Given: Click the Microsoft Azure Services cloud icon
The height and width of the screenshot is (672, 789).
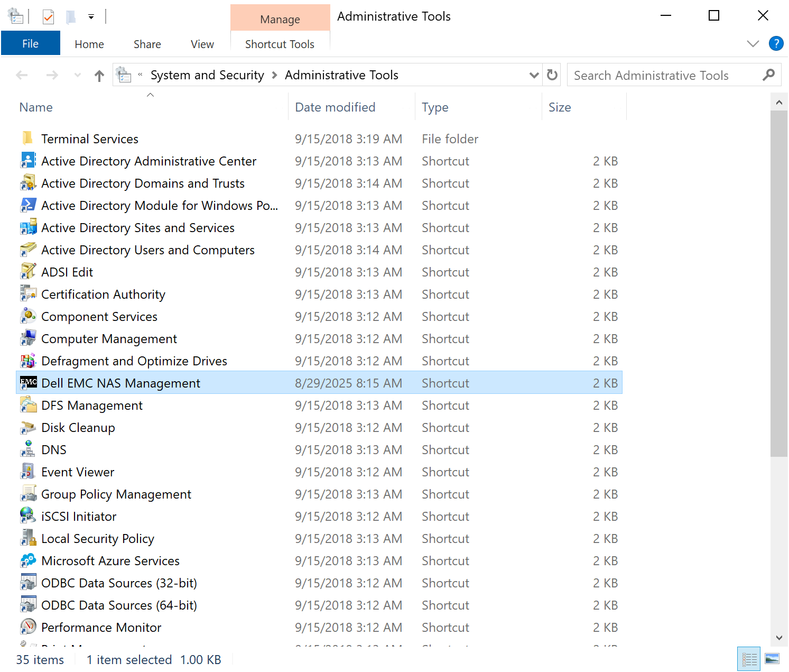Looking at the screenshot, I should [x=28, y=560].
